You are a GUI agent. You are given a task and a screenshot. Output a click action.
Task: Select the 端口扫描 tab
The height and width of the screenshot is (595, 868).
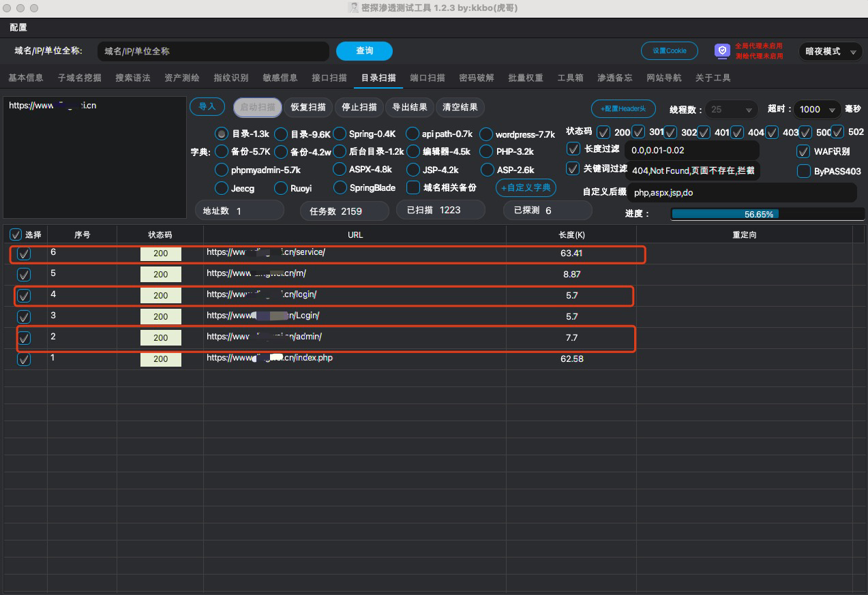point(428,78)
